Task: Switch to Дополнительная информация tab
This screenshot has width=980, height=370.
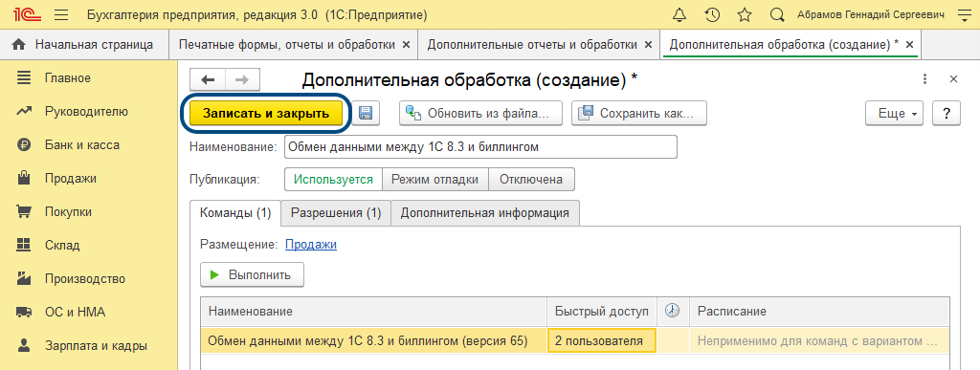Action: pos(485,213)
